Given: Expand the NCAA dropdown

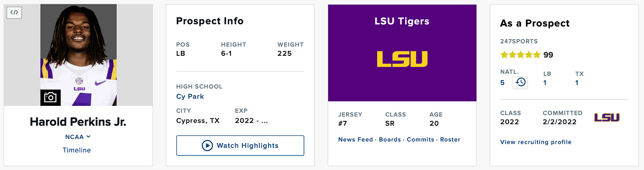Looking at the screenshot, I should pyautogui.click(x=78, y=137).
